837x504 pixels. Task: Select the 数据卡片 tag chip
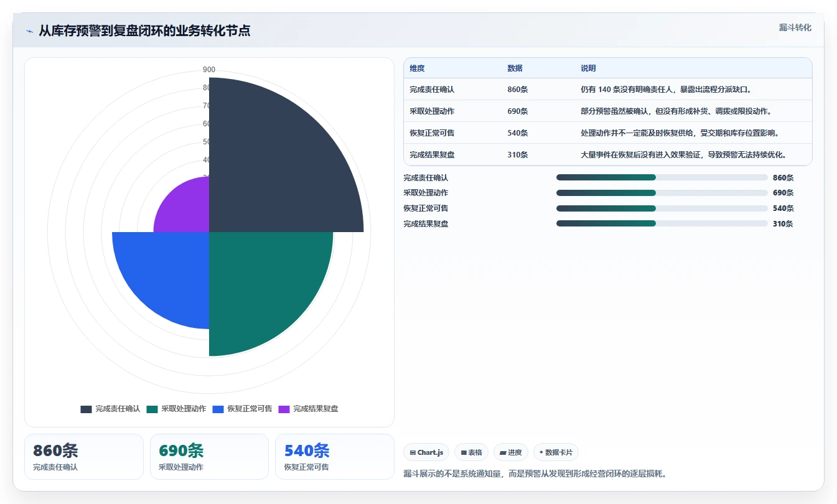[556, 452]
